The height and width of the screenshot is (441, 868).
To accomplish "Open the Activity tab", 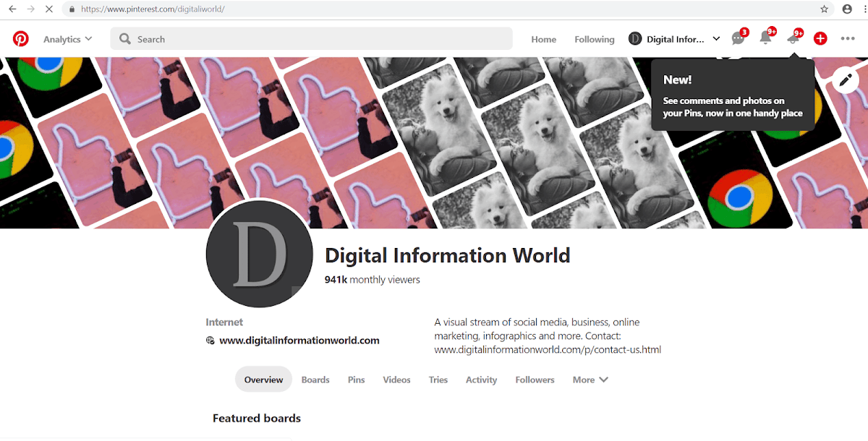I will pos(482,380).
